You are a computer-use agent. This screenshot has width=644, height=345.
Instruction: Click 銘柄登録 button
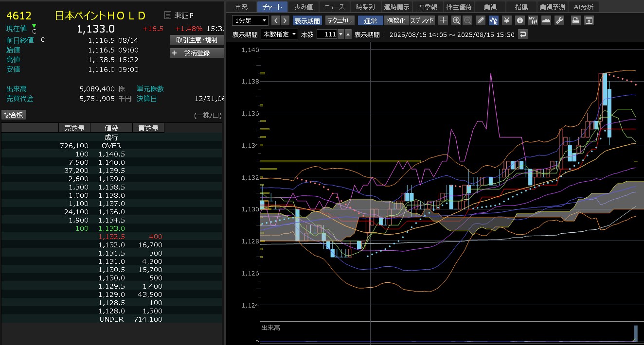197,53
